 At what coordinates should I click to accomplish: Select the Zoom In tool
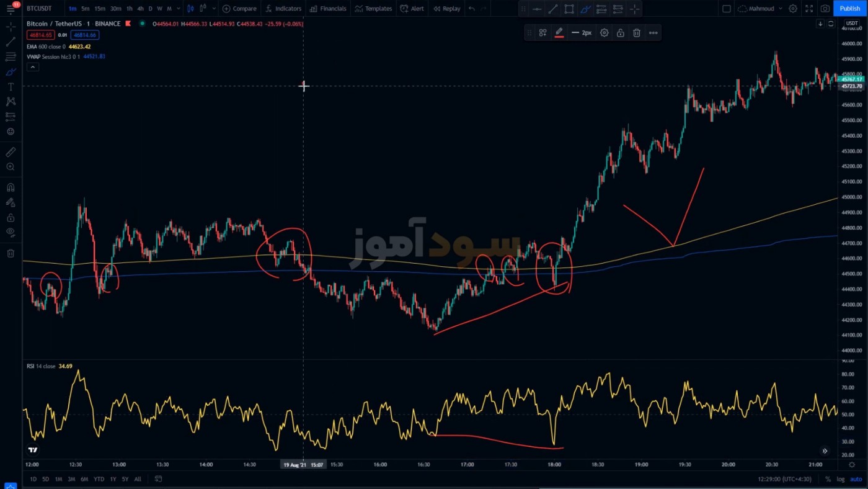(x=11, y=167)
